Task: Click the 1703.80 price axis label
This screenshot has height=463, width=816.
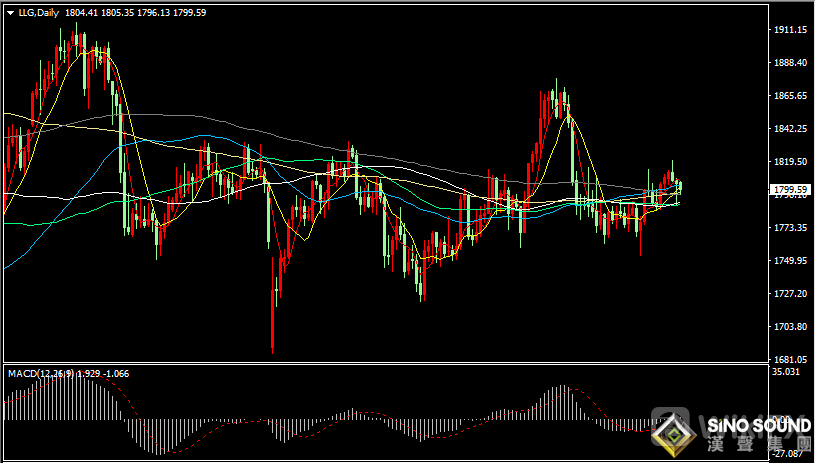Action: tap(790, 327)
